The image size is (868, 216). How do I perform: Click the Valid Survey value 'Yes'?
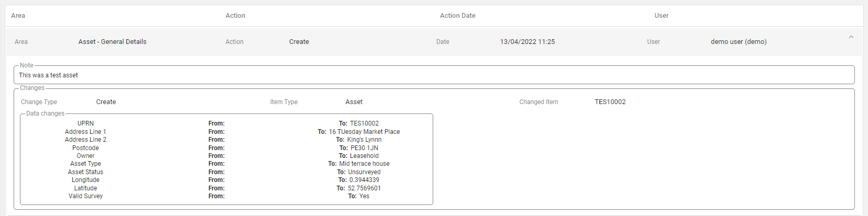364,196
